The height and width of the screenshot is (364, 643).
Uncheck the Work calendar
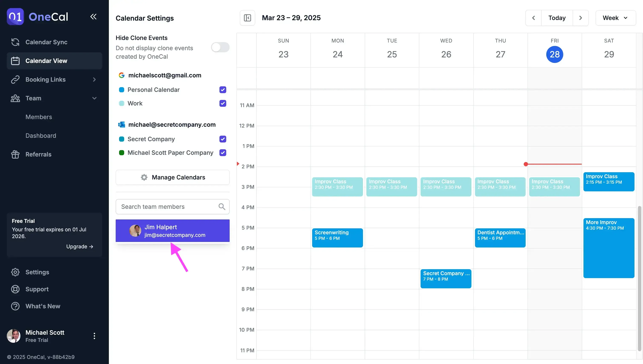coord(222,103)
